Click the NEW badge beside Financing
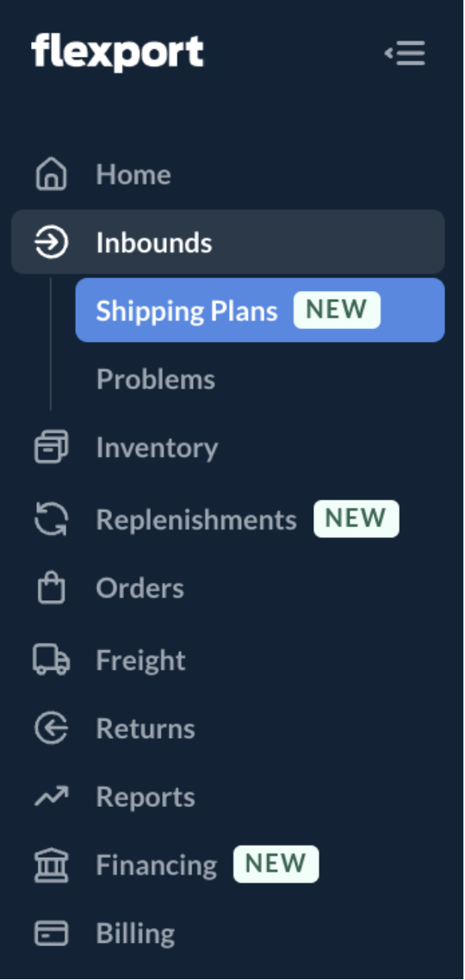Screen dimensions: 465x980 pyautogui.click(x=276, y=865)
